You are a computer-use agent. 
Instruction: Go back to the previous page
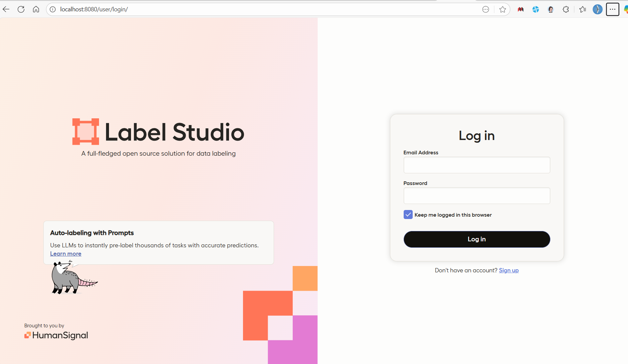coord(6,9)
